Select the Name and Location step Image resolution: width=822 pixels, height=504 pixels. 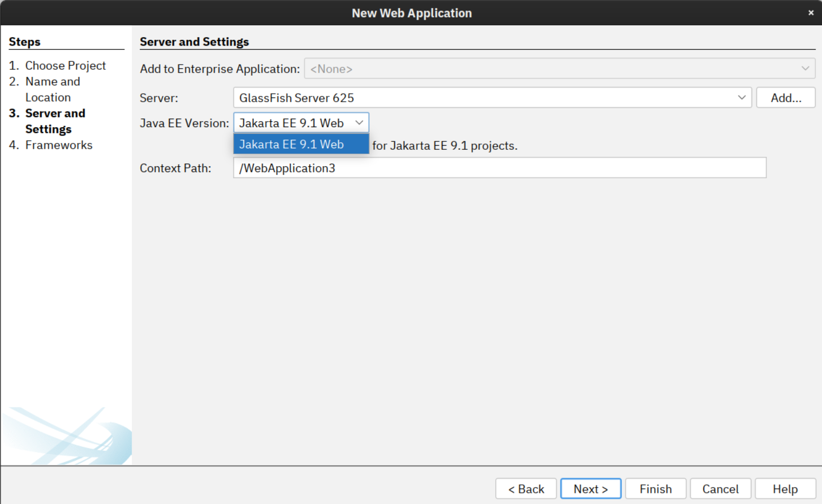[52, 81]
